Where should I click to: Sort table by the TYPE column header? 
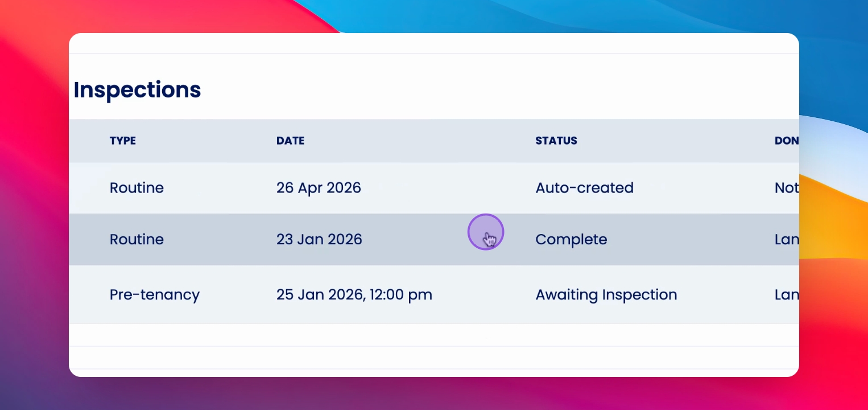click(x=123, y=141)
